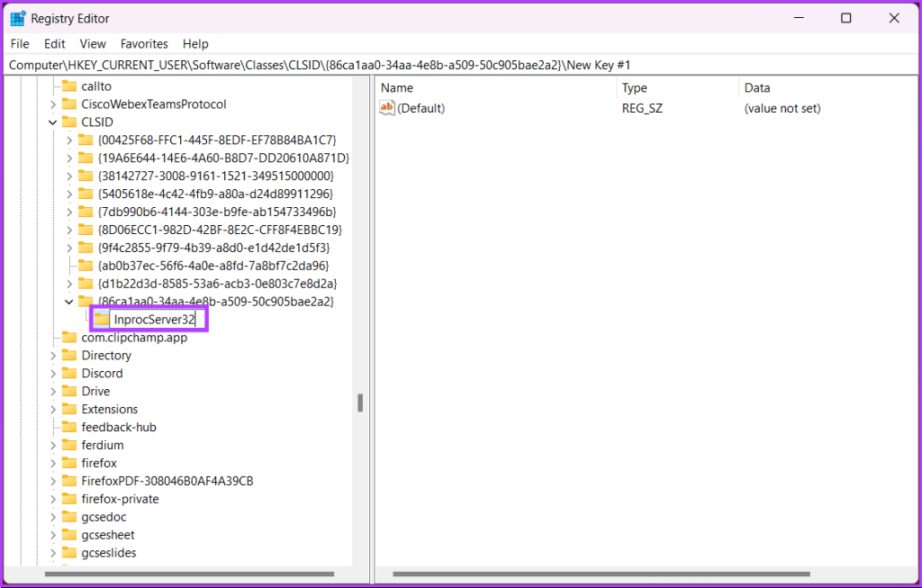Viewport: 922px width, 588px height.
Task: Click the folder icon next to com.clipchamp.app
Action: tap(69, 338)
